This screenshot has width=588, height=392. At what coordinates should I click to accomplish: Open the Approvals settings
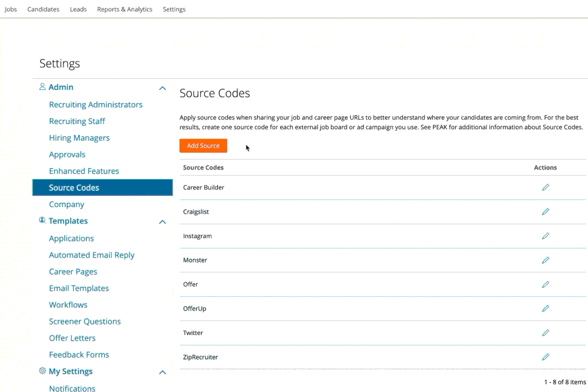pyautogui.click(x=67, y=154)
